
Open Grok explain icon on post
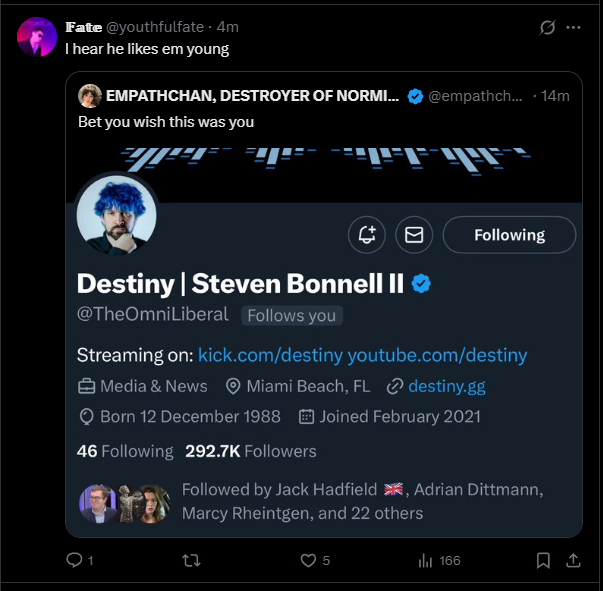pyautogui.click(x=547, y=28)
